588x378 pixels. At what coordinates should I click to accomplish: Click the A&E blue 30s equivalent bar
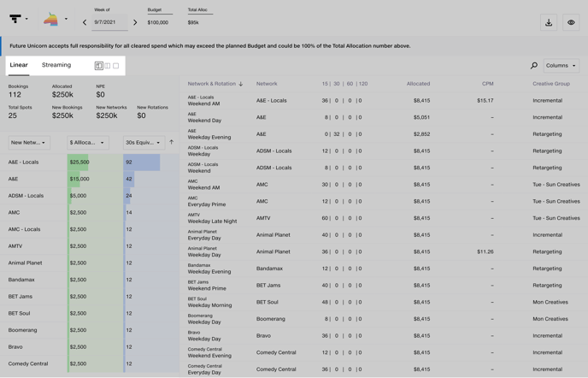coord(128,179)
